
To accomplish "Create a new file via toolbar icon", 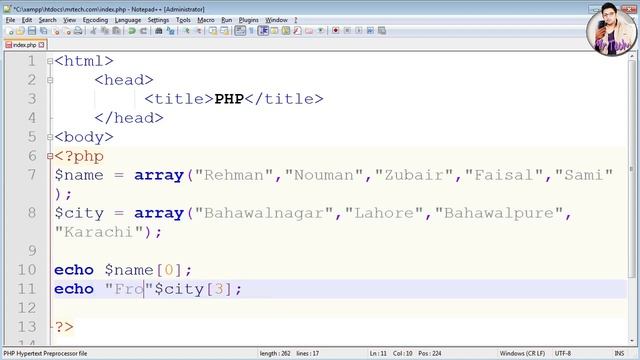I will point(9,31).
